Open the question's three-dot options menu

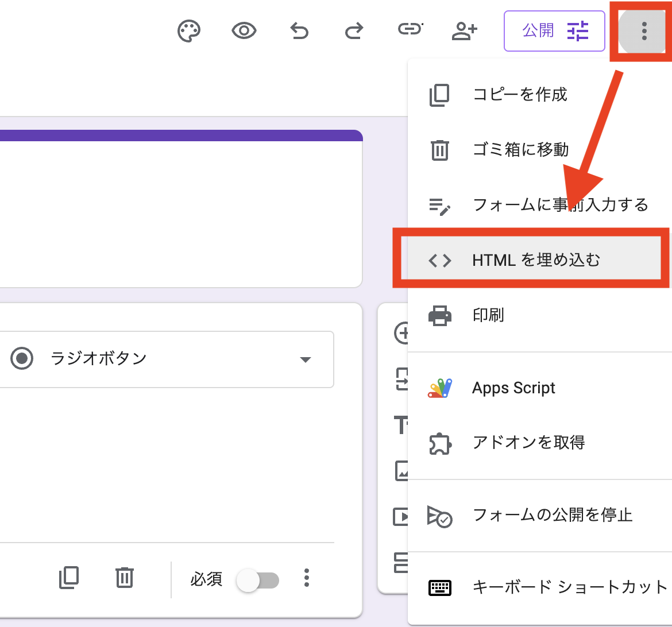[307, 578]
